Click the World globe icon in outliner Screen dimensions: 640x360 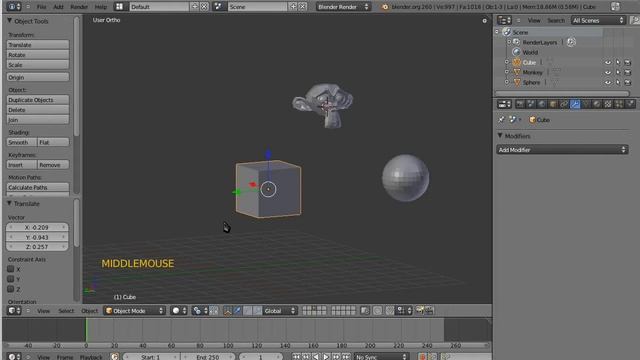pos(516,52)
